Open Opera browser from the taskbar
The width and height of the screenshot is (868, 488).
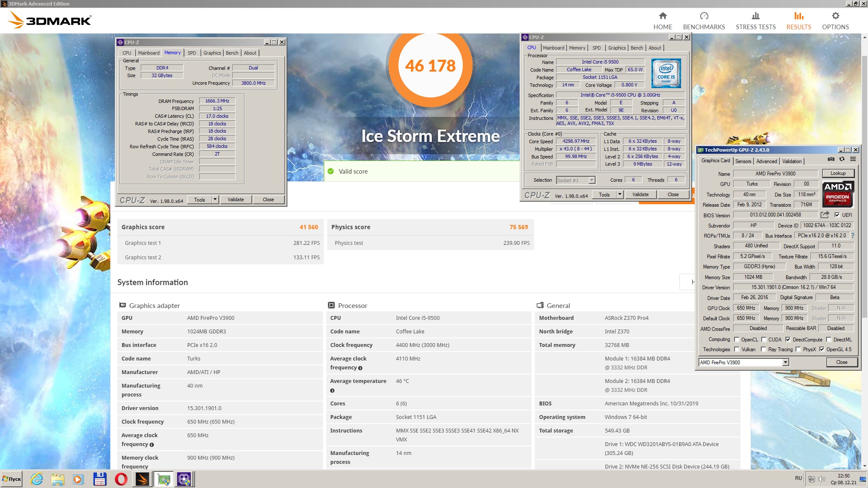click(121, 479)
